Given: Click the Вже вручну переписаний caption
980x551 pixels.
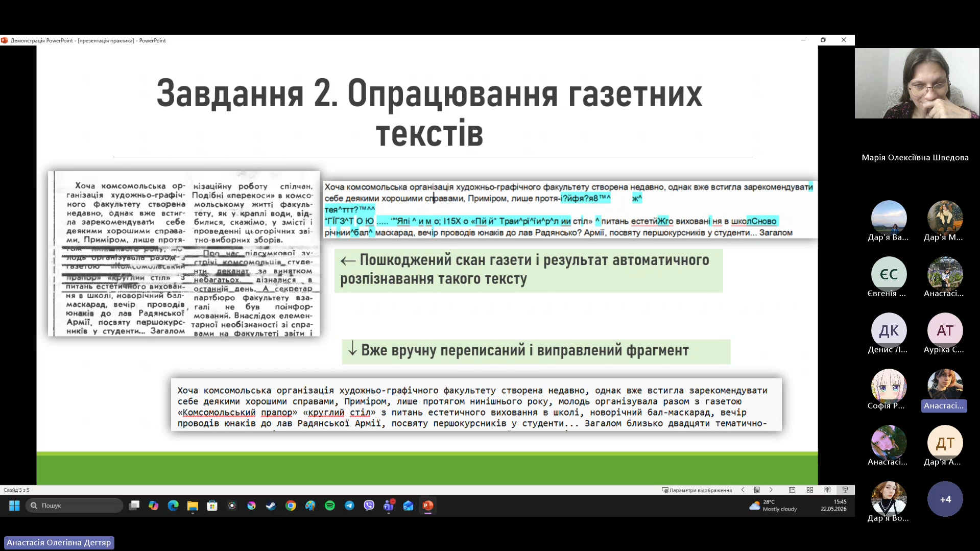Looking at the screenshot, I should 536,351.
